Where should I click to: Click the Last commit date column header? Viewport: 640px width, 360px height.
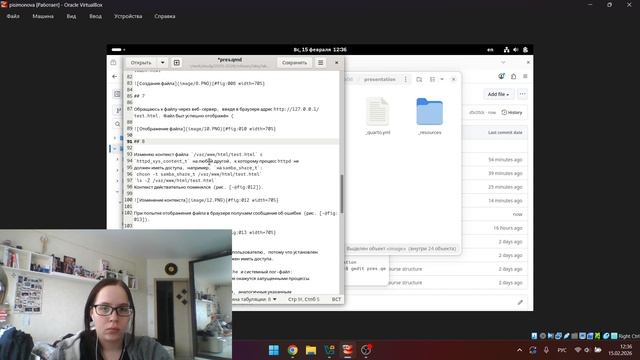(505, 132)
